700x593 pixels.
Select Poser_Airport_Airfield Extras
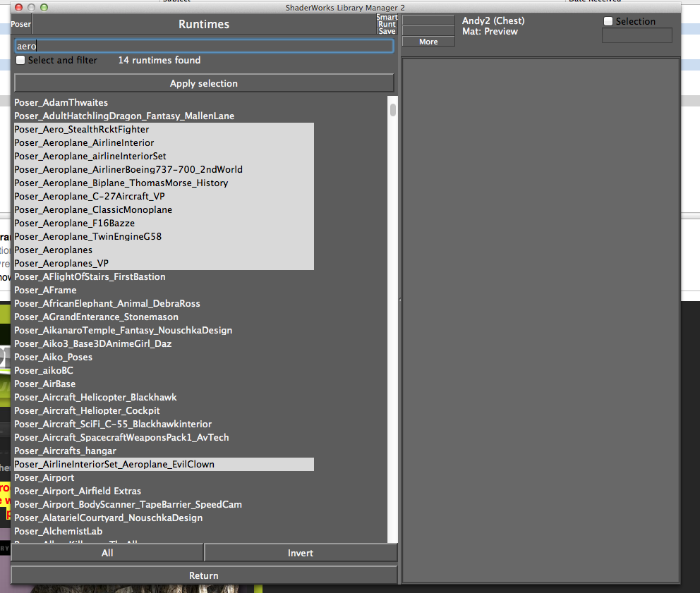(164, 491)
